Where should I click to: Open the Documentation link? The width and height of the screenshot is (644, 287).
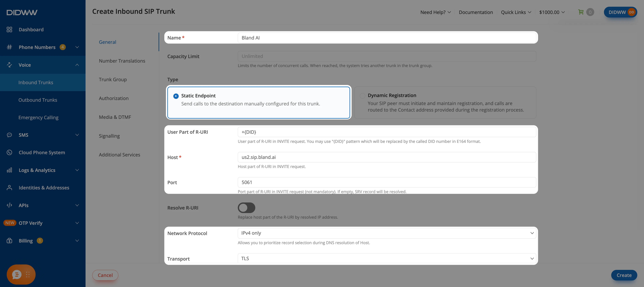(476, 12)
